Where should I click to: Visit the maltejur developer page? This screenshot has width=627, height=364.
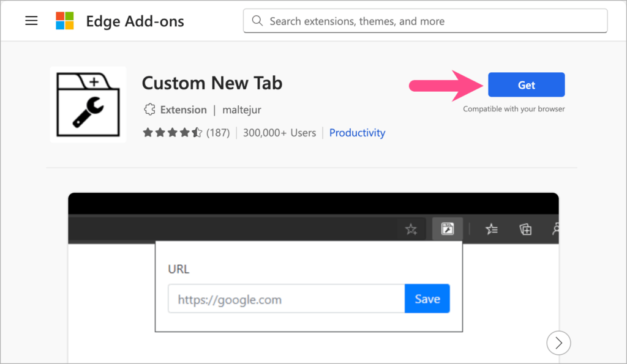click(x=241, y=109)
